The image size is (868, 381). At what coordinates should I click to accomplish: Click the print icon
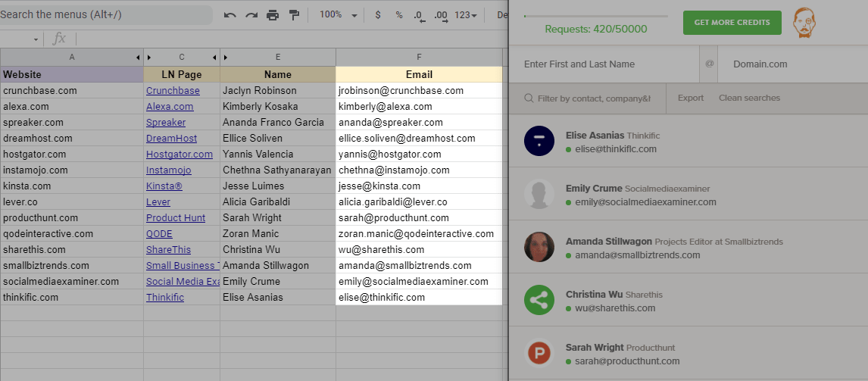click(273, 15)
